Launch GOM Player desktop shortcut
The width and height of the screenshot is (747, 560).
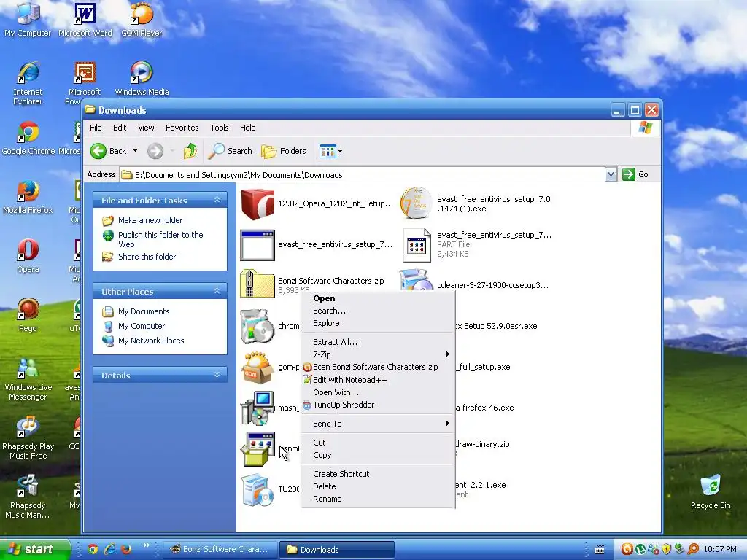point(142,19)
